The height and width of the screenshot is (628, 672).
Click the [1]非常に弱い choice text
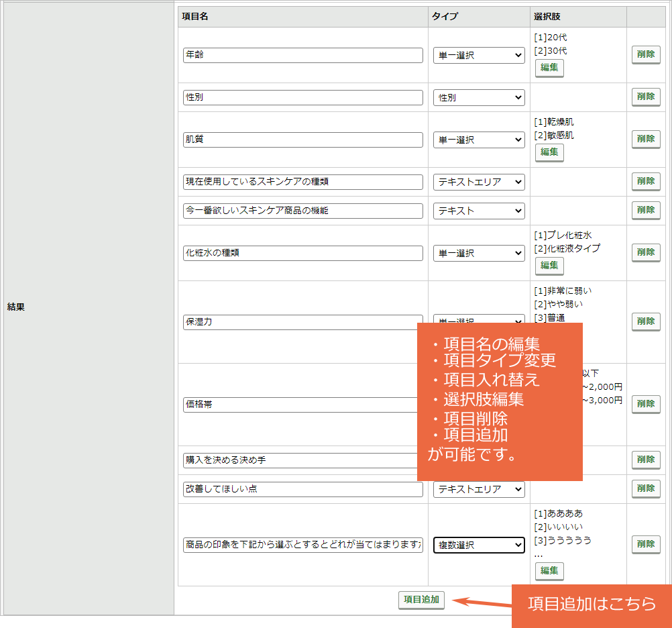pos(563,291)
